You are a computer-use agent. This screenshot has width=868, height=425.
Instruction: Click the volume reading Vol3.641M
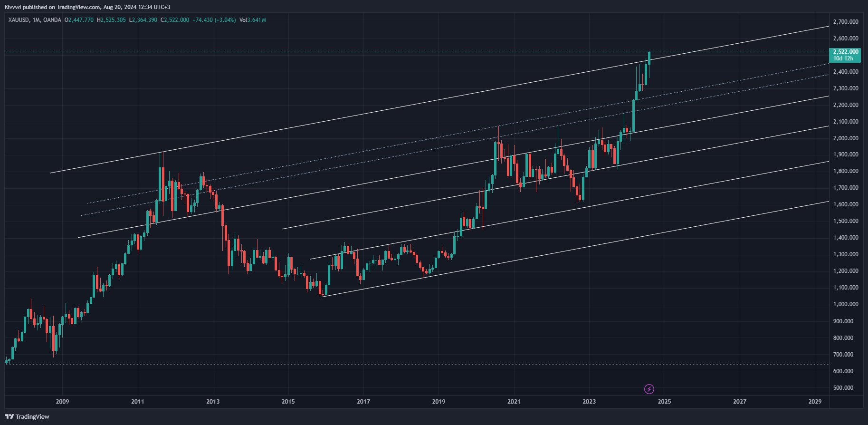[x=253, y=20]
